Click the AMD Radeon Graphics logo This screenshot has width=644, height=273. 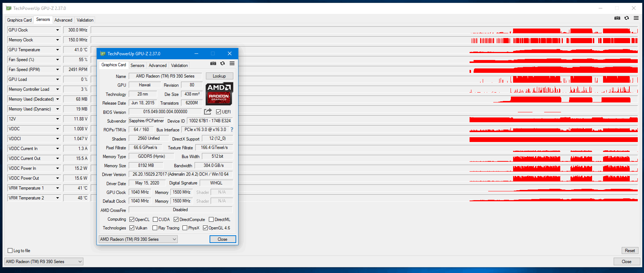pos(219,94)
